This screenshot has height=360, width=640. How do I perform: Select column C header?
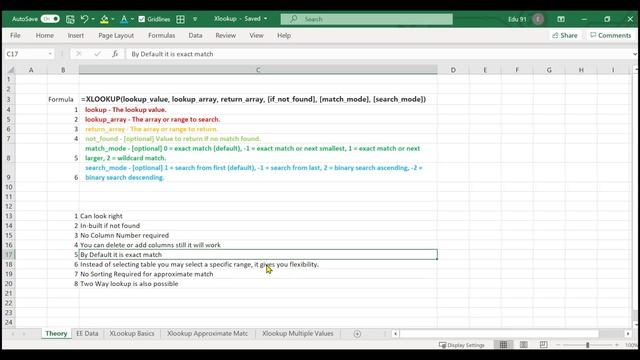pos(258,70)
